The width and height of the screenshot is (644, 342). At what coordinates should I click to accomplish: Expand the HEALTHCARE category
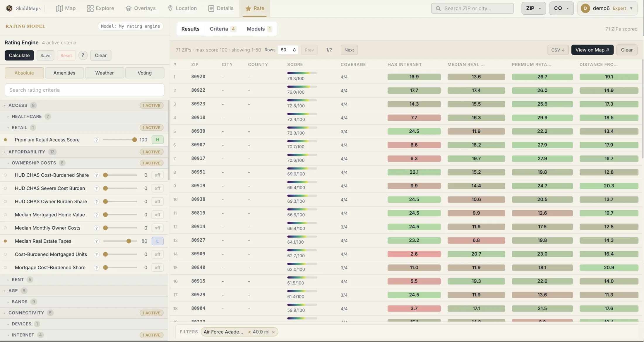pos(27,117)
